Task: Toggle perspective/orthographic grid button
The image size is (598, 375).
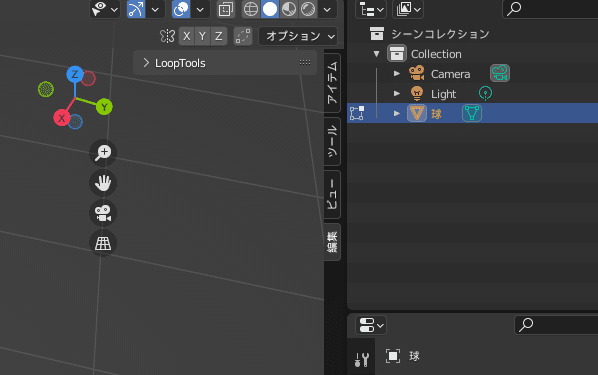Action: point(103,243)
